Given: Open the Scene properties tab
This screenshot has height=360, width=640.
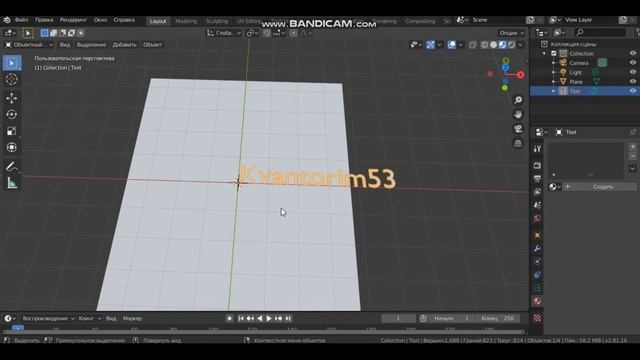Looking at the screenshot, I should tap(537, 205).
